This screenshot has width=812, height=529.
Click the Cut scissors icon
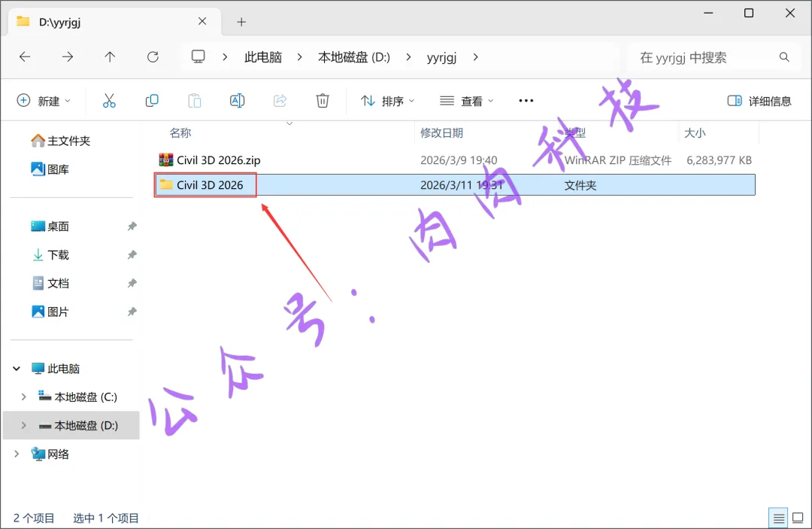109,101
